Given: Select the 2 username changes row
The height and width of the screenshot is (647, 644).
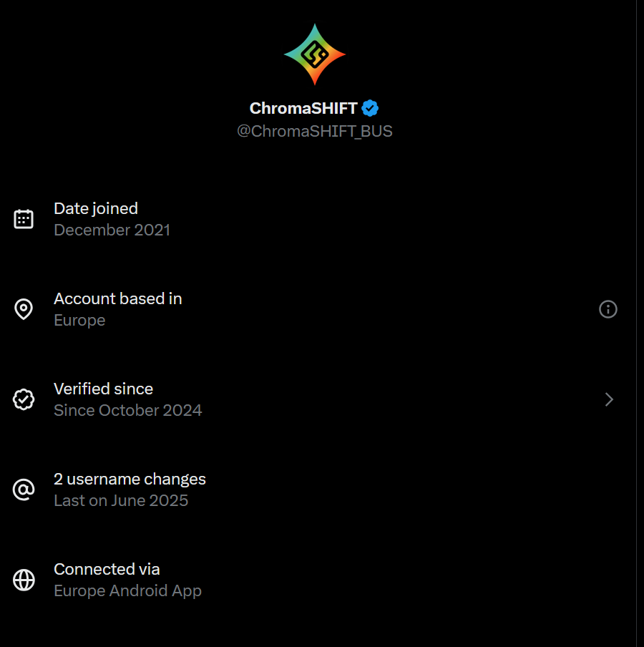Looking at the screenshot, I should click(x=130, y=479).
